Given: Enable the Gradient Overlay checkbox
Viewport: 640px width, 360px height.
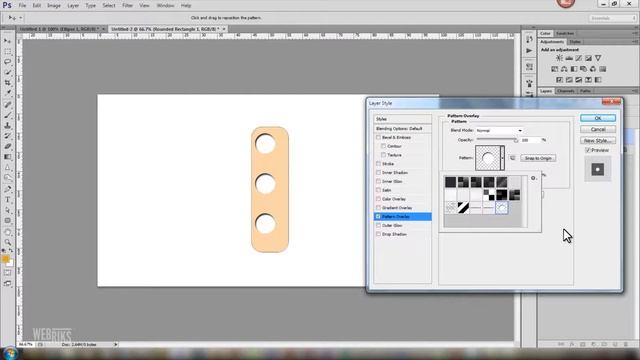Looking at the screenshot, I should (378, 208).
